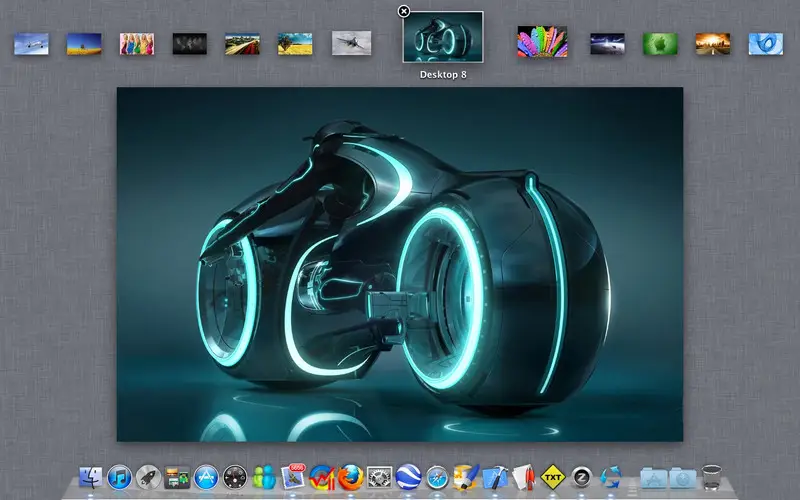This screenshot has width=800, height=500.
Task: Switch to the dark blue jet desktop
Action: [608, 44]
